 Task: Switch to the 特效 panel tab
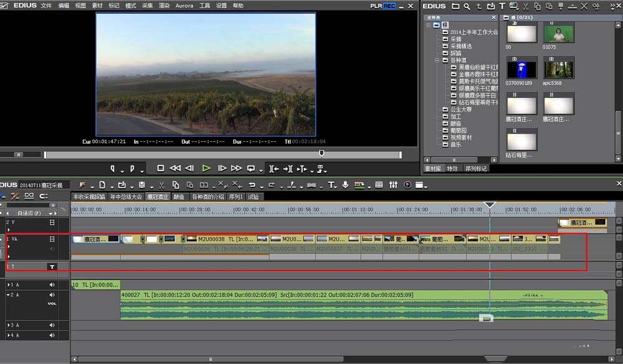pyautogui.click(x=452, y=169)
